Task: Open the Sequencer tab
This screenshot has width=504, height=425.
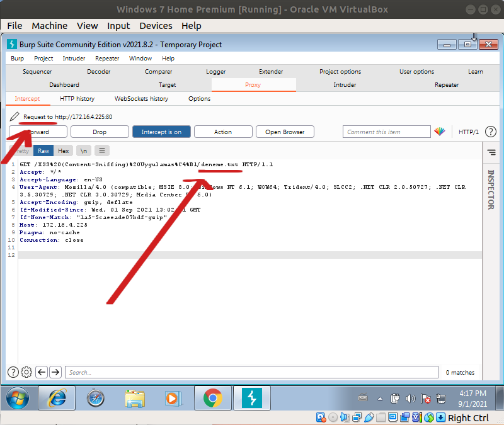Action: click(x=37, y=71)
